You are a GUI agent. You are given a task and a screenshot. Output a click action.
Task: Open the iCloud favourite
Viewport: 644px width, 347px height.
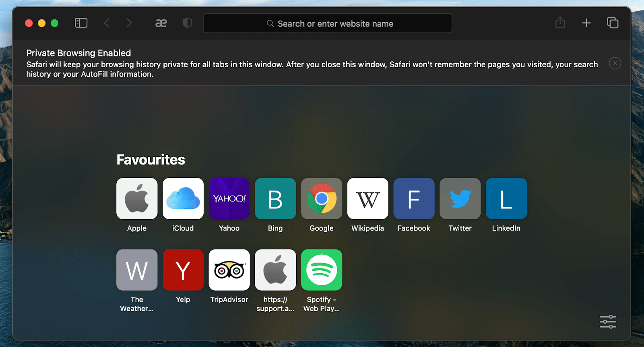pyautogui.click(x=183, y=199)
